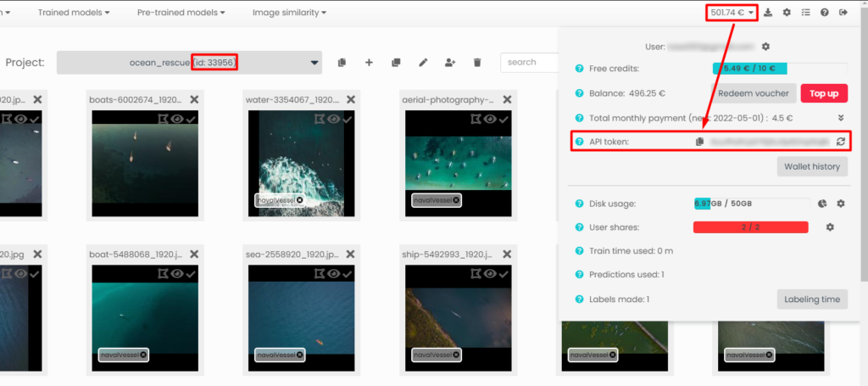Toggle eye on ship-5492993 image
Image resolution: width=868 pixels, height=386 pixels.
pos(491,273)
